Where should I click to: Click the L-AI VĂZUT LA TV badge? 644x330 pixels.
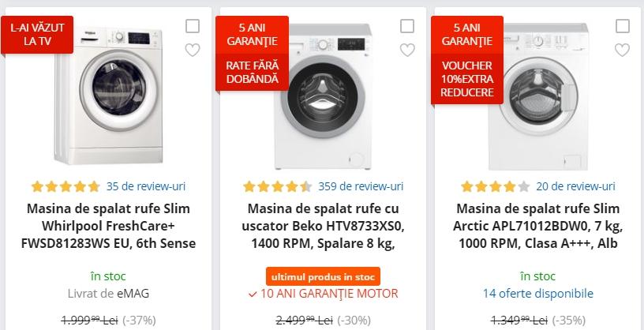[37, 34]
